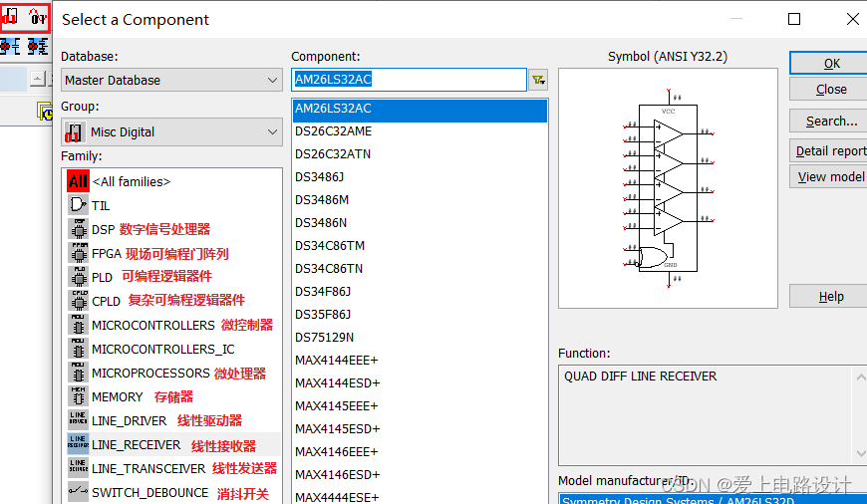
Task: Select the PLD family chip icon
Action: [78, 277]
